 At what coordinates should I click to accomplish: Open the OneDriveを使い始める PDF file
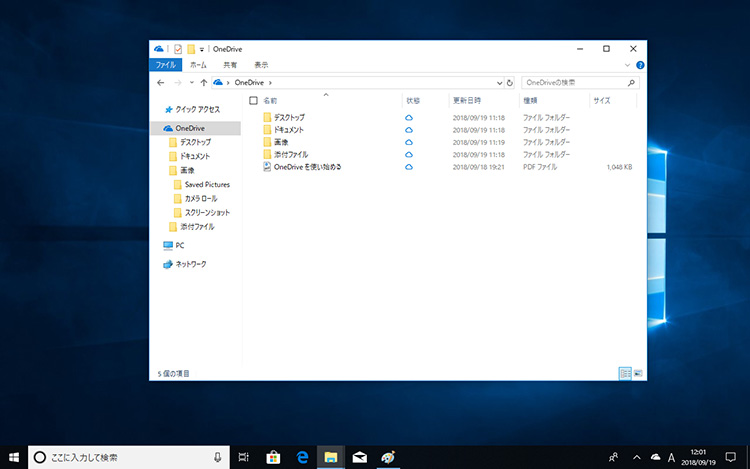[307, 167]
